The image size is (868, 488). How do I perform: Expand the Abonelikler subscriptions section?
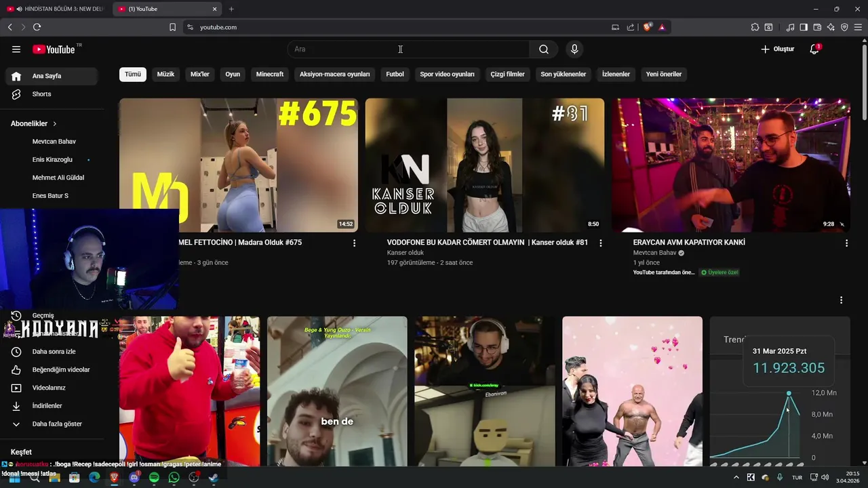coord(34,124)
